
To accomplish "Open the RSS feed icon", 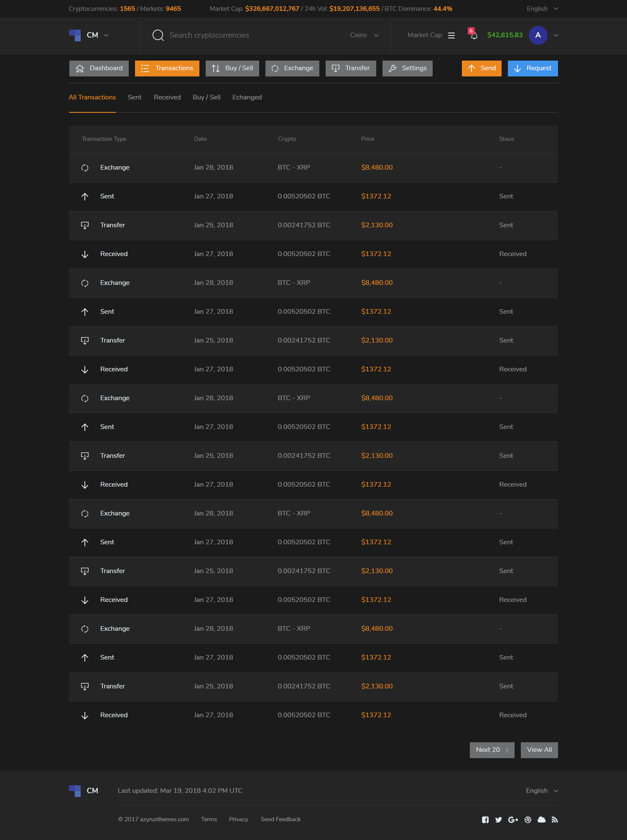I will pyautogui.click(x=555, y=820).
